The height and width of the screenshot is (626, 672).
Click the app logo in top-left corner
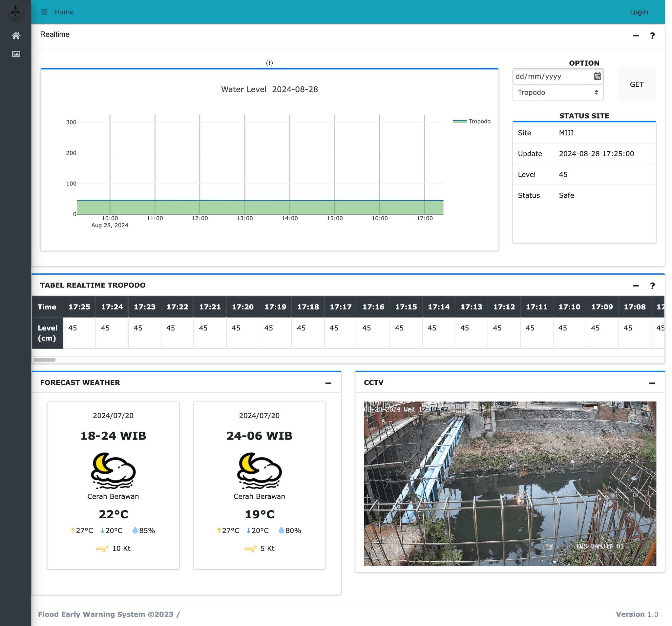click(x=15, y=11)
